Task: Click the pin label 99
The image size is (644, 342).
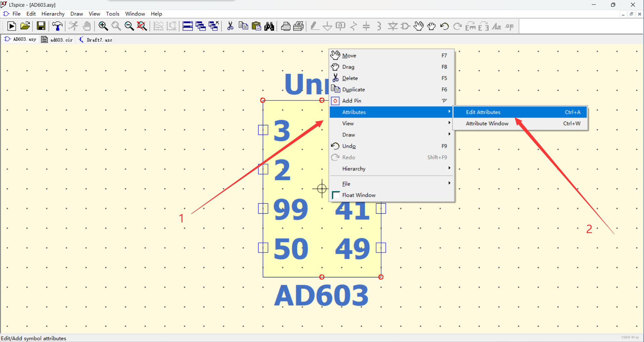Action: [x=290, y=209]
